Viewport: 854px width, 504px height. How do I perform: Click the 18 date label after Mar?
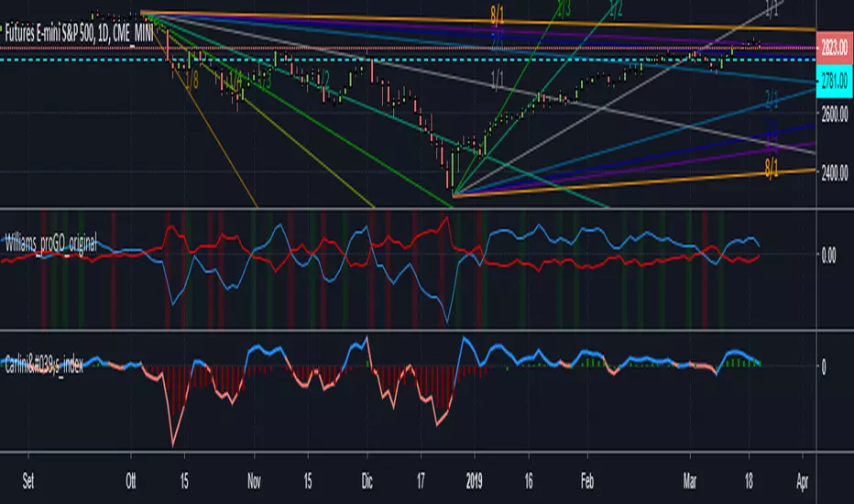tap(749, 481)
